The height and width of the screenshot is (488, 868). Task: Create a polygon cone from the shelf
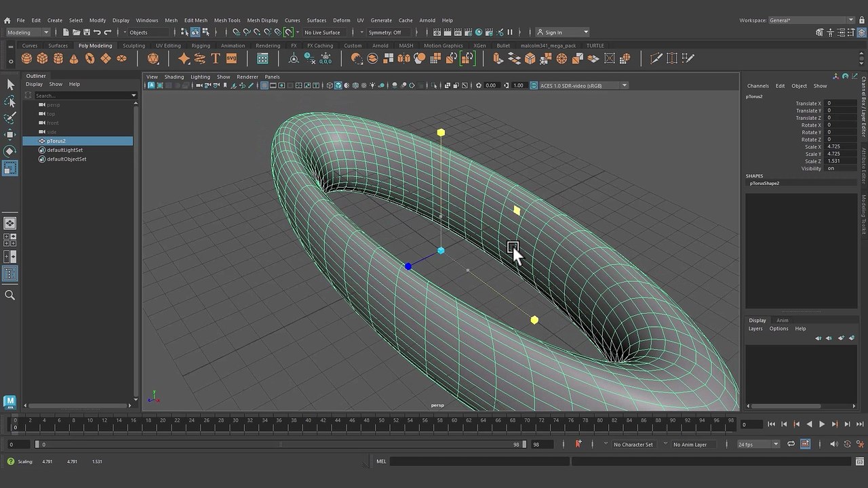(74, 59)
